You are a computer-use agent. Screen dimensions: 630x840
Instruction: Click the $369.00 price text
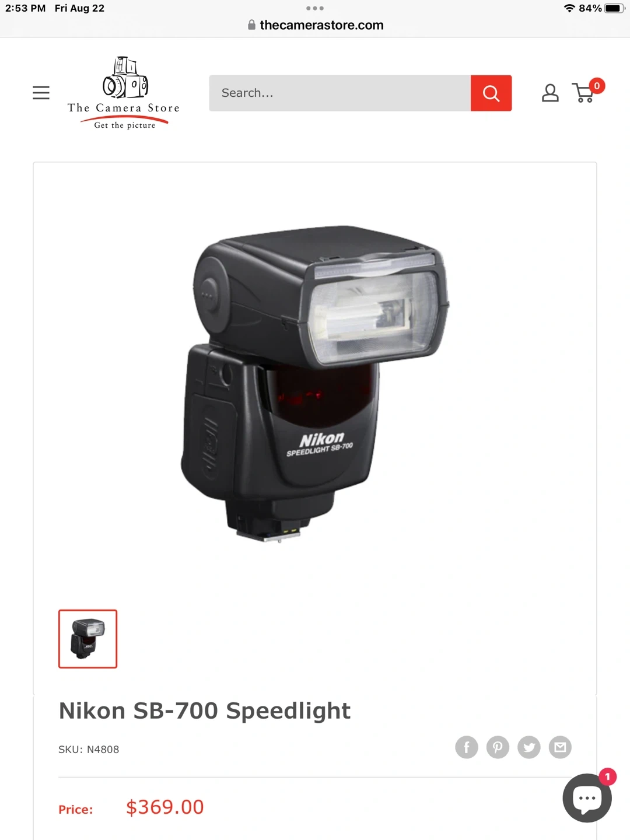[165, 807]
